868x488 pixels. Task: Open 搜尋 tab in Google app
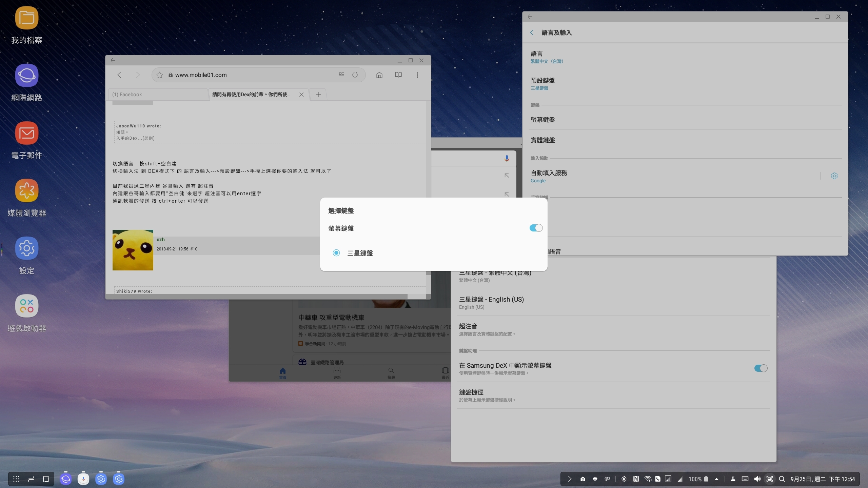(x=391, y=373)
